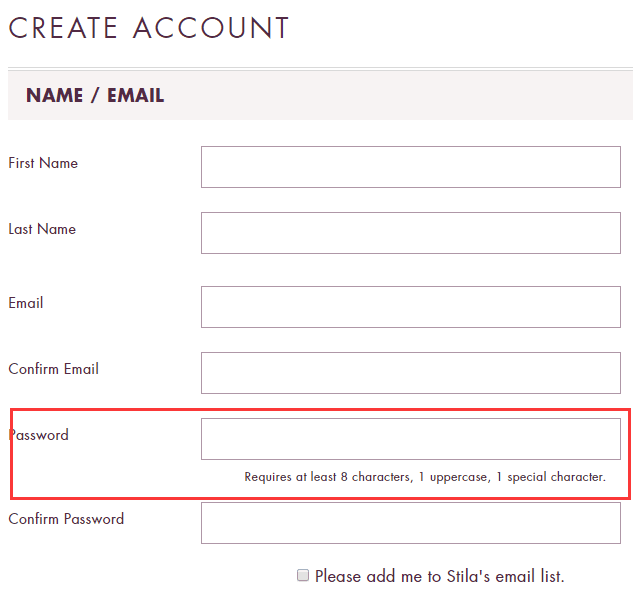Focus the Password entry field
The image size is (633, 606).
tap(410, 439)
